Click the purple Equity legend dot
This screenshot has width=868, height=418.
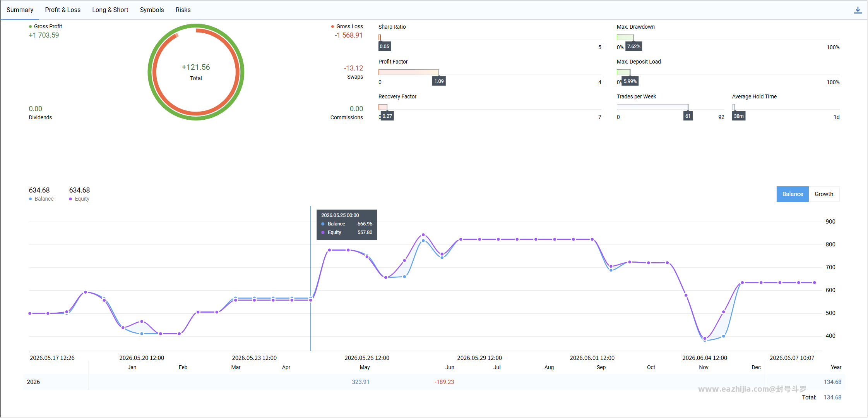pos(70,199)
